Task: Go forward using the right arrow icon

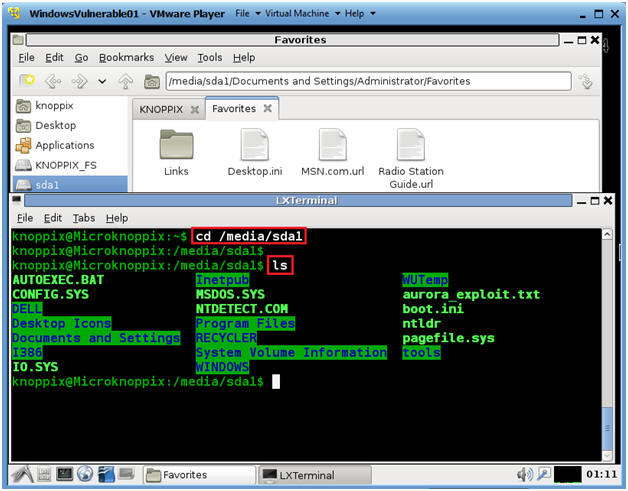Action: click(79, 81)
